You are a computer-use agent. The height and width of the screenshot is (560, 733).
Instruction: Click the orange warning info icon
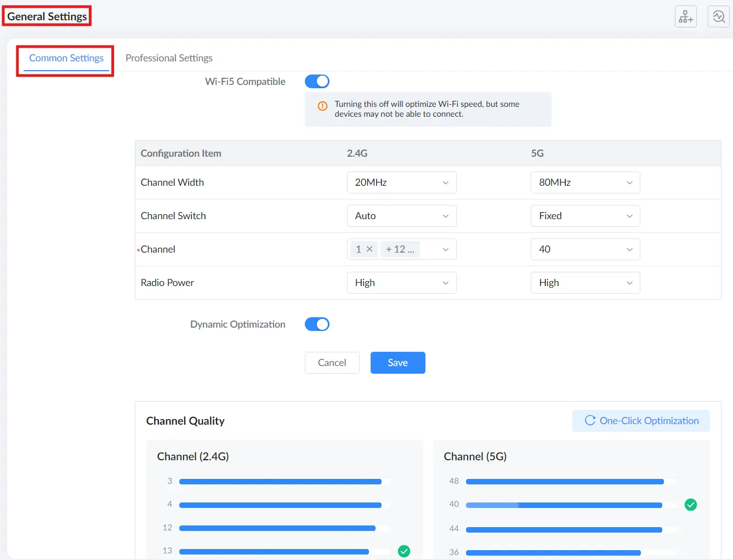click(323, 106)
